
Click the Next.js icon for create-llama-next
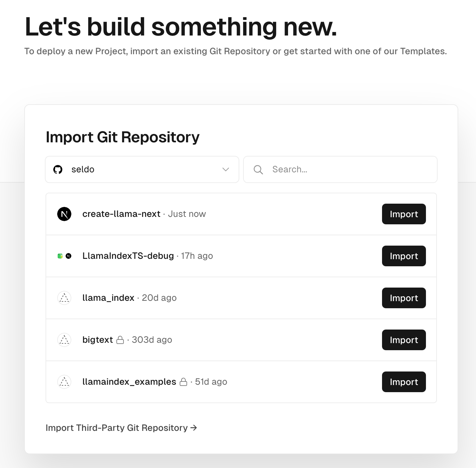click(x=64, y=214)
